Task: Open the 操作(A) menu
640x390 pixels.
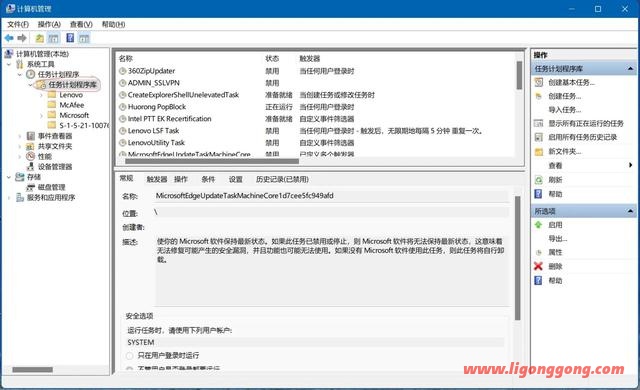Action: coord(49,24)
